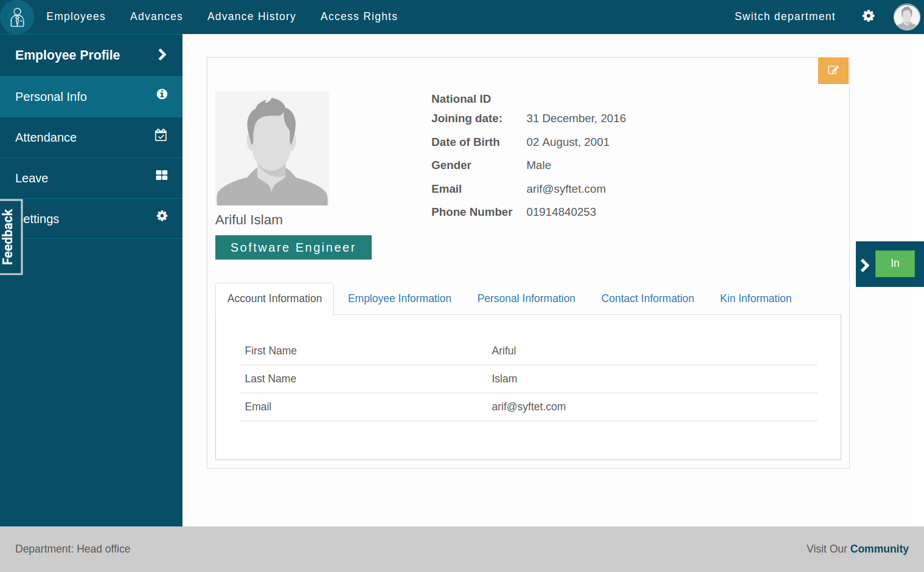The width and height of the screenshot is (924, 572).
Task: Open the Advances menu
Action: click(156, 16)
